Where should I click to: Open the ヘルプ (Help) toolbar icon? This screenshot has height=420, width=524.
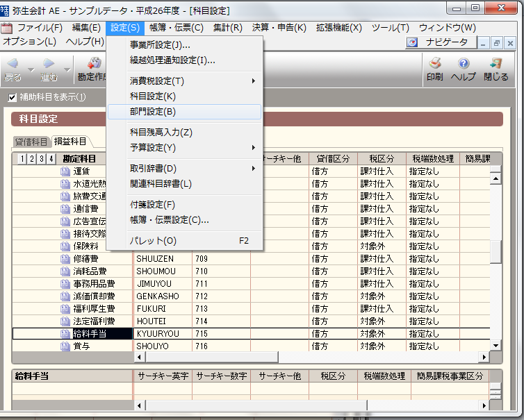pos(463,64)
